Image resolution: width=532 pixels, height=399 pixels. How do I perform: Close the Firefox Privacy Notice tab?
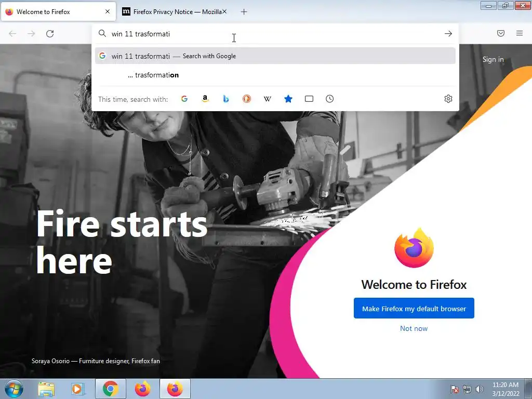coord(224,11)
